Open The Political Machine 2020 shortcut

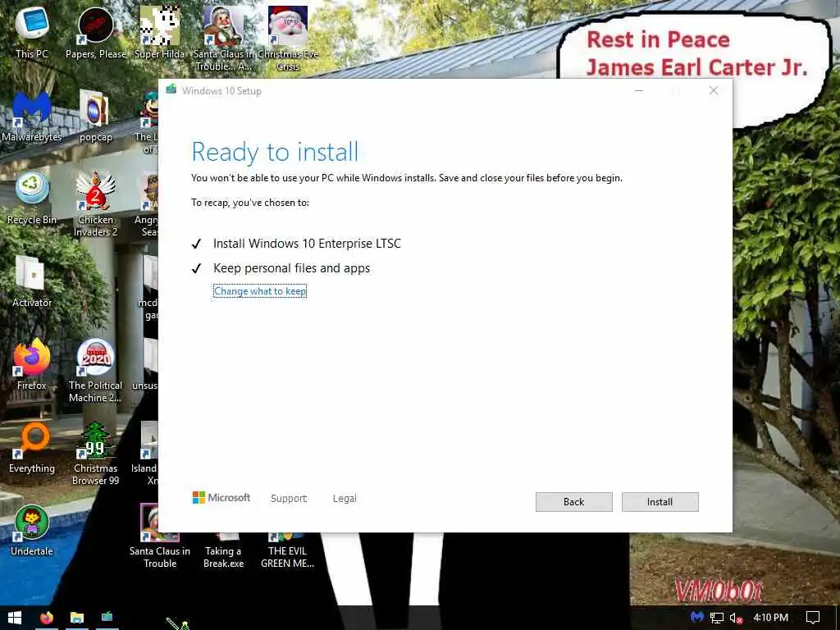coord(95,371)
